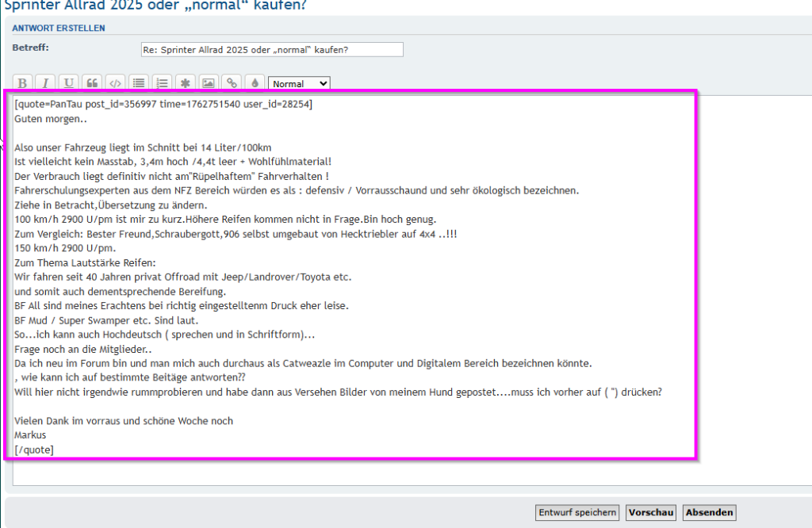Insert a quote block using the quote icon

point(92,83)
